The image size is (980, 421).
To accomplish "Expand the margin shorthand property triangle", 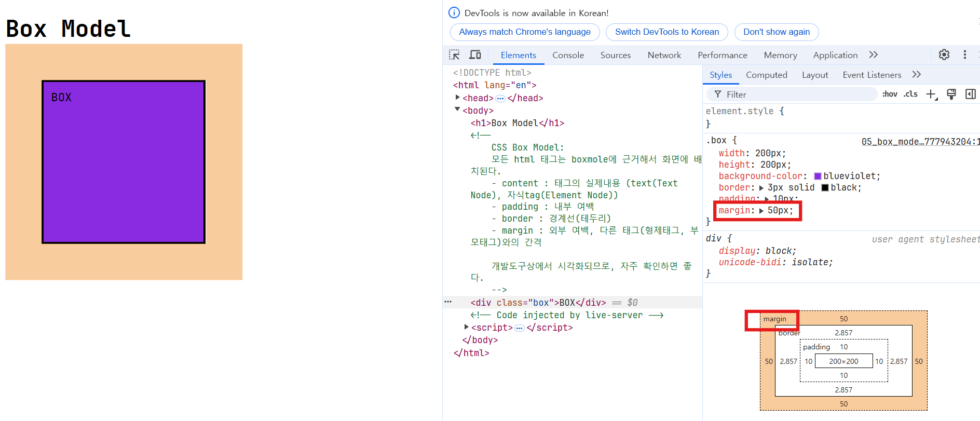I will click(761, 211).
